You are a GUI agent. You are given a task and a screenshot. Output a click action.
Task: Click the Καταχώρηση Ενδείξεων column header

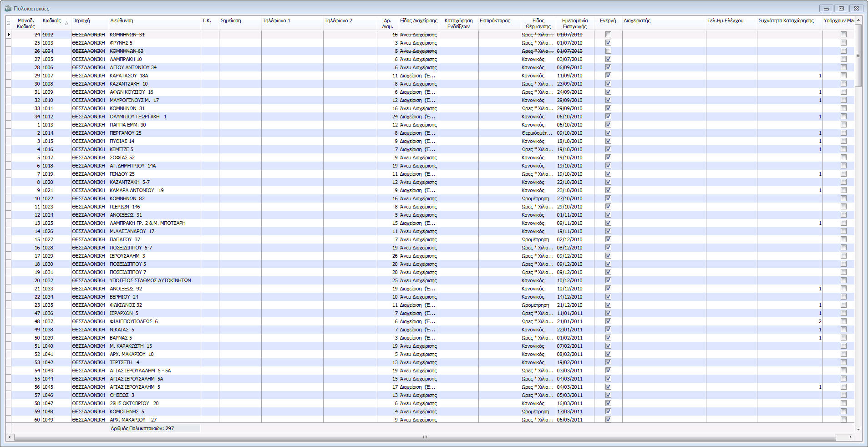tap(458, 23)
